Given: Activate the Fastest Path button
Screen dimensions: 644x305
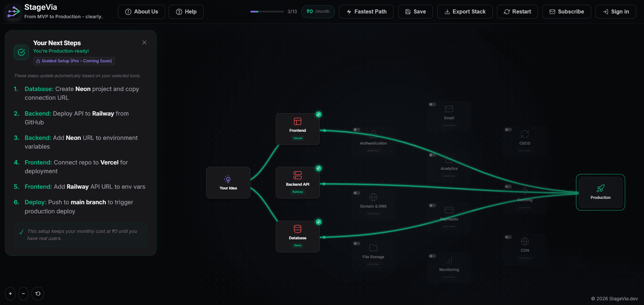Looking at the screenshot, I should click(x=366, y=11).
